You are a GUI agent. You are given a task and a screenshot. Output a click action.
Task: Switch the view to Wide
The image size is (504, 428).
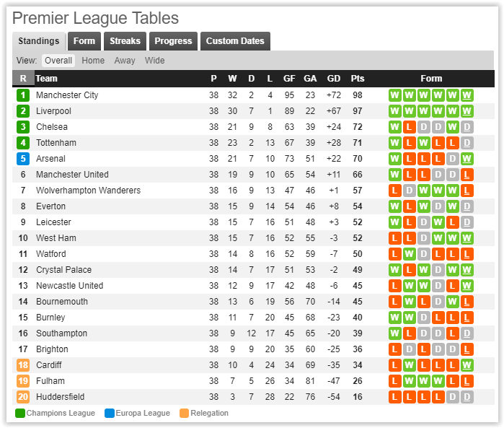pyautogui.click(x=154, y=61)
